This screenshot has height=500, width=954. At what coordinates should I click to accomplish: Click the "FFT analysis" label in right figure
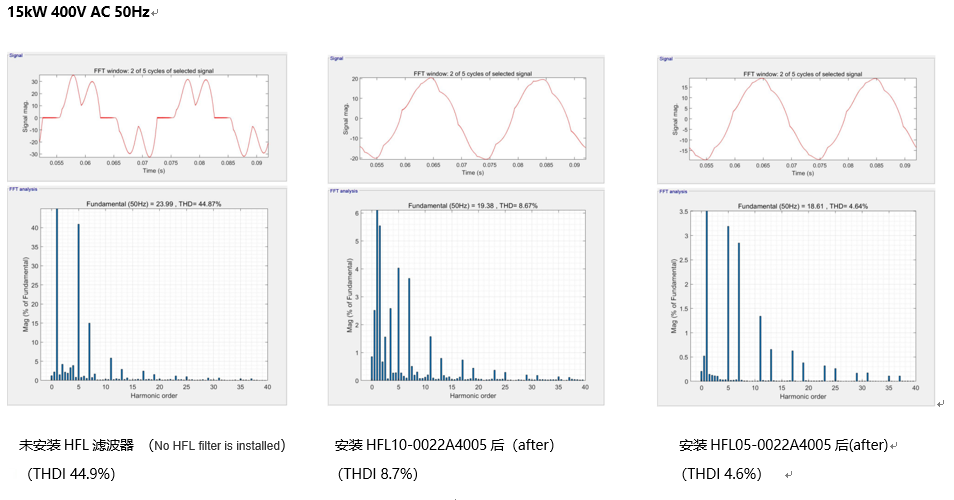point(672,191)
